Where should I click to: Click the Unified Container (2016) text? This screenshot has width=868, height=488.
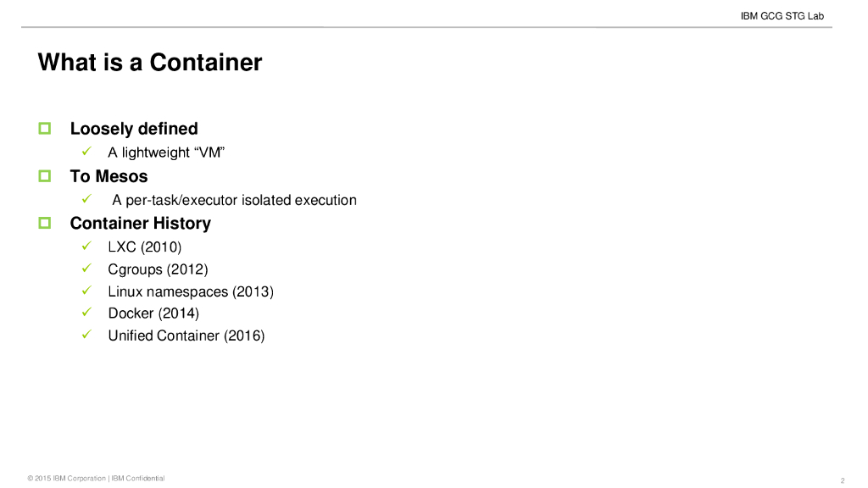186,335
